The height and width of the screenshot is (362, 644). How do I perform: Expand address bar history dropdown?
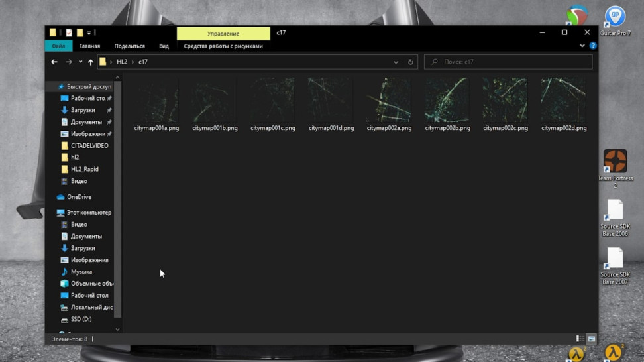[x=396, y=62]
